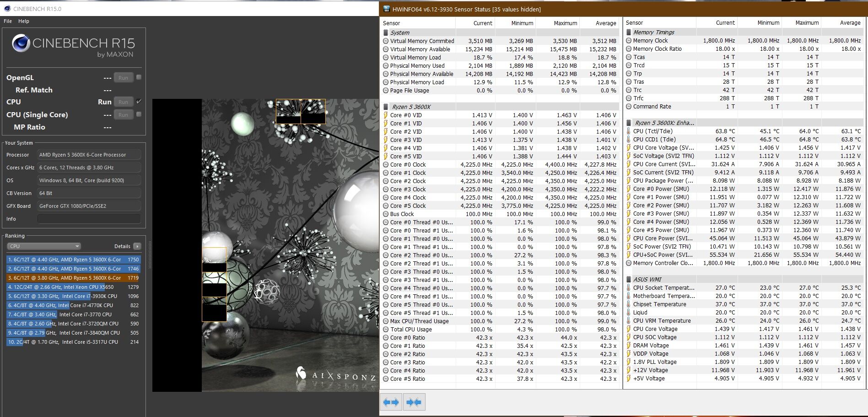Toggle the checked CPU test checkbox
The image size is (868, 417).
pos(139,102)
